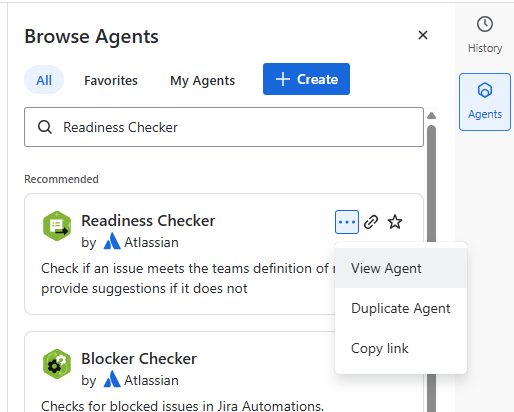Open more actions menu for Readiness Checker
514x412 pixels.
[x=347, y=222]
